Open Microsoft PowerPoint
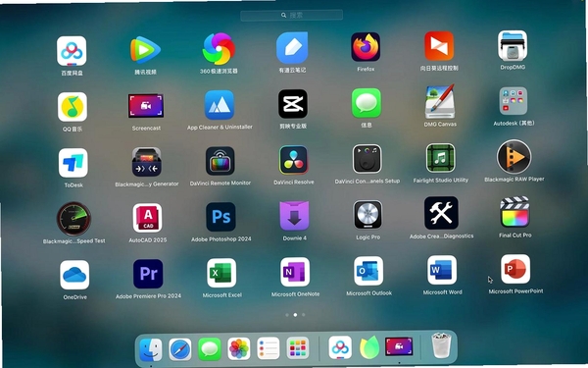Image resolution: width=588 pixels, height=368 pixels. pos(515,269)
